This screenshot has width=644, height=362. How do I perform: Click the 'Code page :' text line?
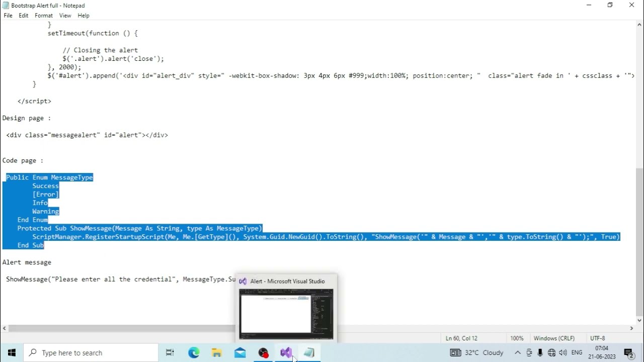[x=23, y=160]
